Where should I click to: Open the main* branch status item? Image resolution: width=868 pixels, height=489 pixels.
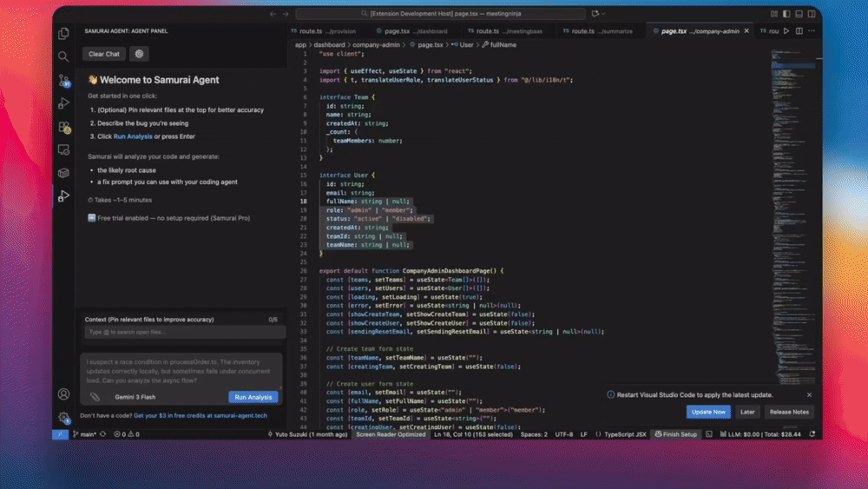pos(84,434)
